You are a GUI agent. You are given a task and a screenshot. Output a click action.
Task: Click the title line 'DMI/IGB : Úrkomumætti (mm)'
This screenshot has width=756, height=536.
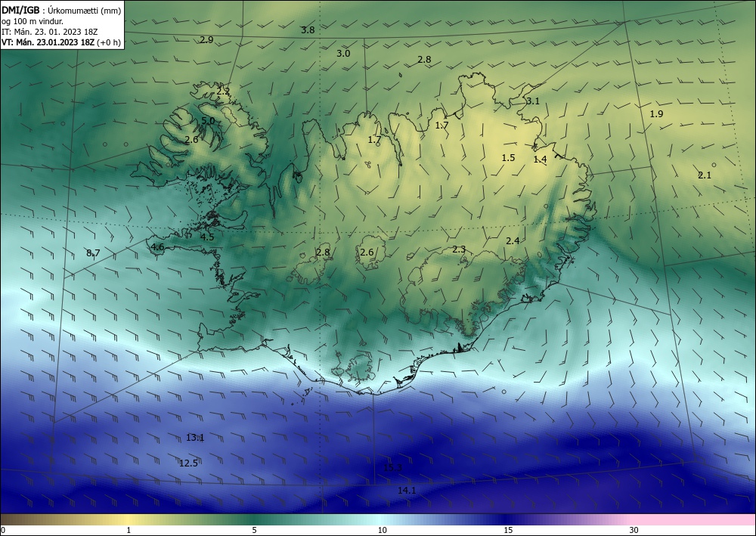point(61,10)
